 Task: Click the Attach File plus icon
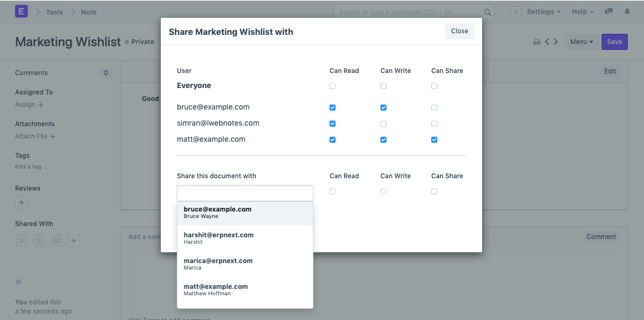52,136
